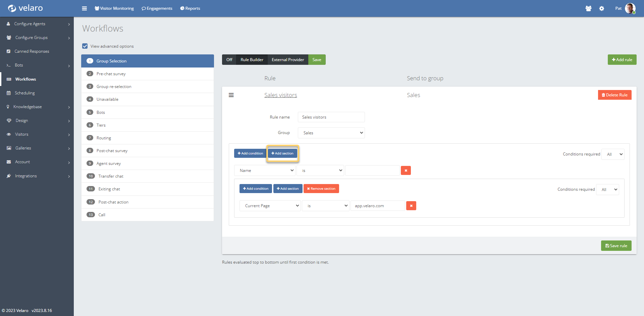This screenshot has width=644, height=316.
Task: Delete the Current Page condition row
Action: pyautogui.click(x=411, y=206)
